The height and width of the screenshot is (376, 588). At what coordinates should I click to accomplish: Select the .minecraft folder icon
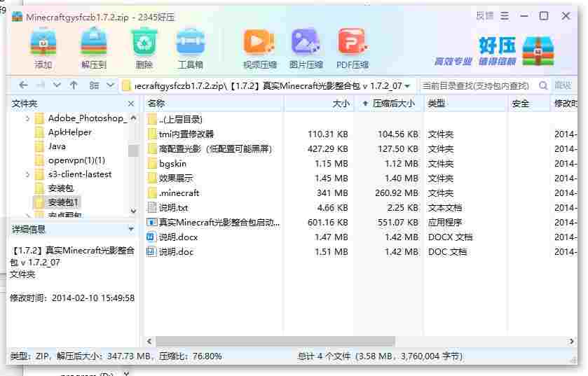[152, 193]
